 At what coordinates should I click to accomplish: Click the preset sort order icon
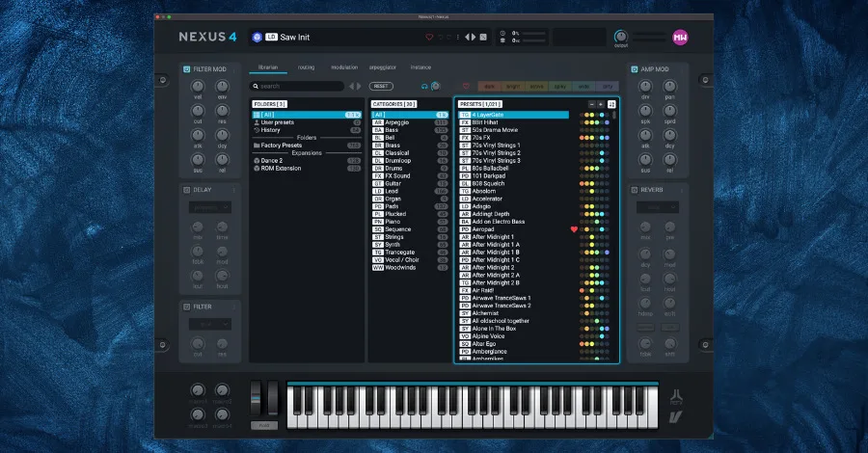(611, 104)
